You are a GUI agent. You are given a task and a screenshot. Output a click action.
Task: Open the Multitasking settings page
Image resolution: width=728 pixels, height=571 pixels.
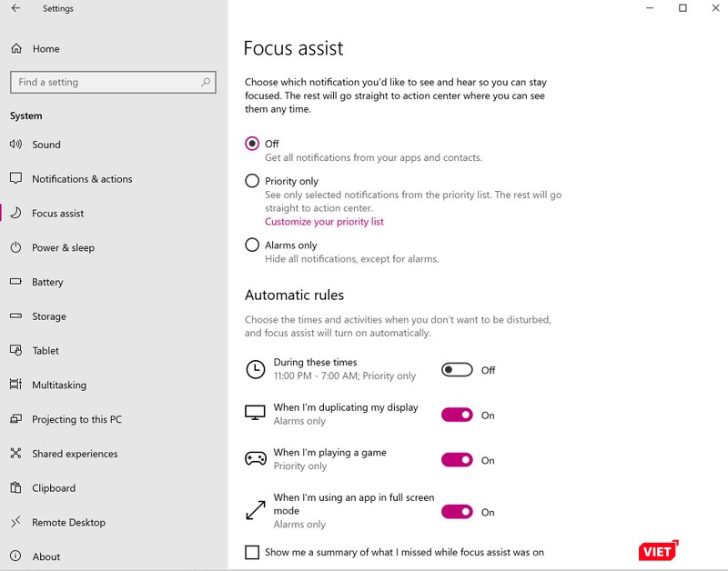pos(59,386)
